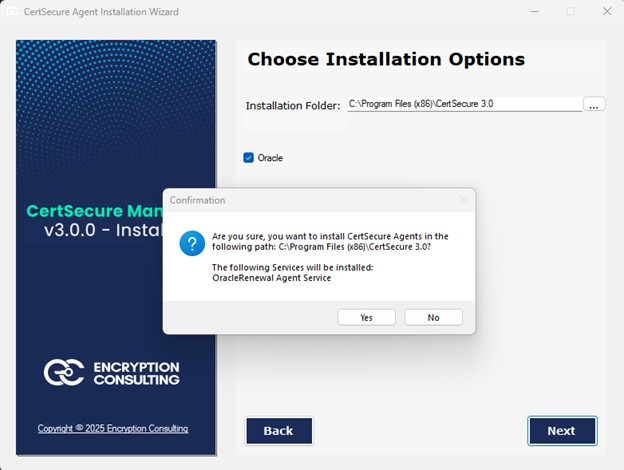Click the 'Are you sure' message text
The image size is (624, 470).
click(330, 242)
